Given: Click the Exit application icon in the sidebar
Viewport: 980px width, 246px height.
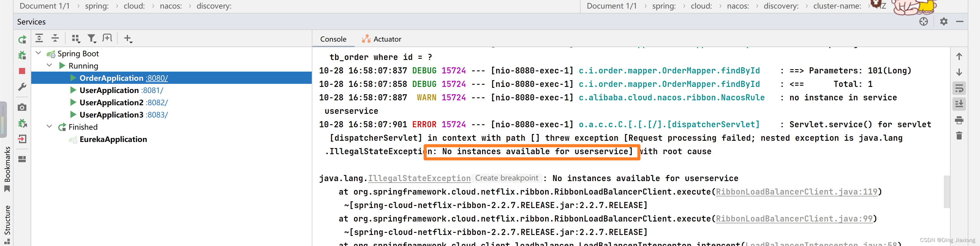Looking at the screenshot, I should point(22,139).
